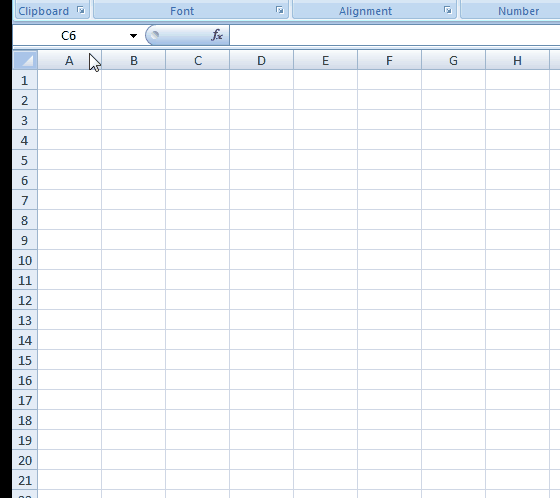Click the Select All corner triangle

pyautogui.click(x=25, y=60)
